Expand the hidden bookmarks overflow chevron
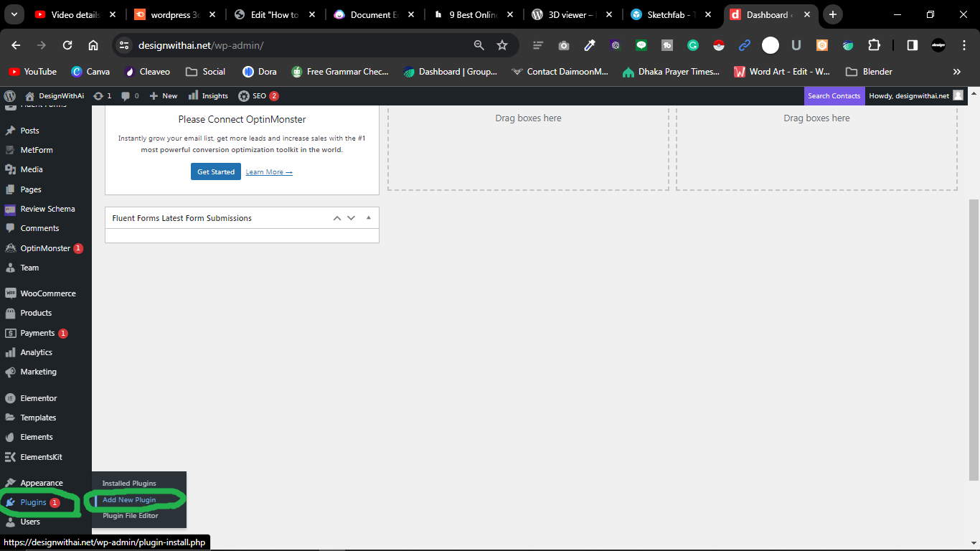The width and height of the screenshot is (980, 551). pyautogui.click(x=957, y=71)
